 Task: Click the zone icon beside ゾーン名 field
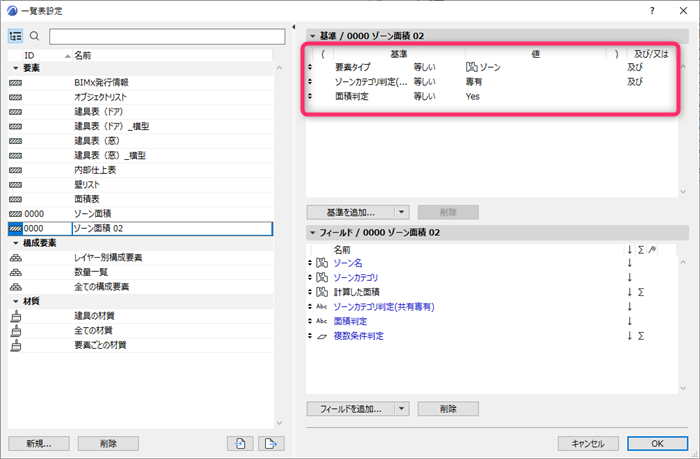click(x=322, y=263)
